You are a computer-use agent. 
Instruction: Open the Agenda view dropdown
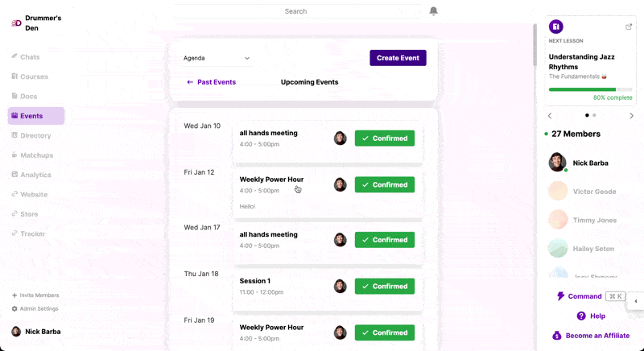click(x=217, y=58)
